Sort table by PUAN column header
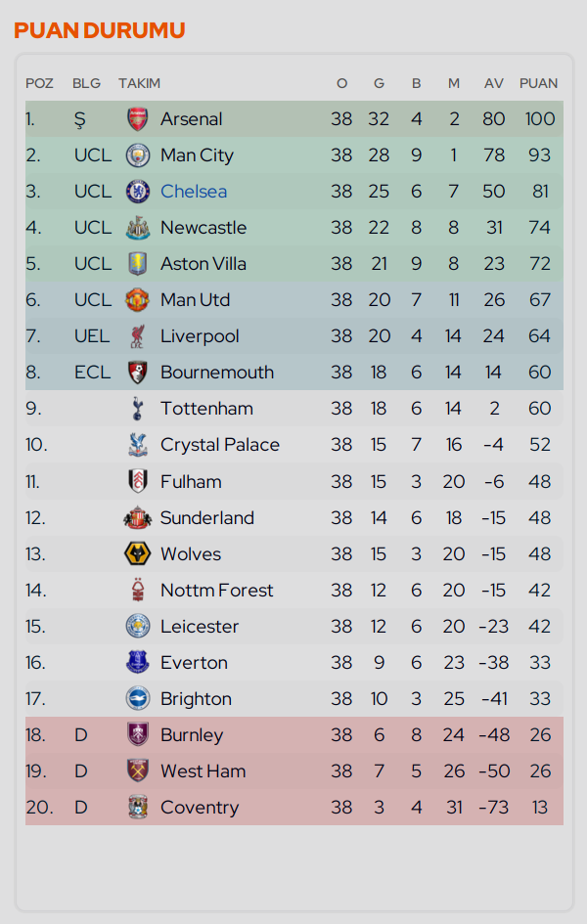This screenshot has height=924, width=587. click(x=538, y=84)
